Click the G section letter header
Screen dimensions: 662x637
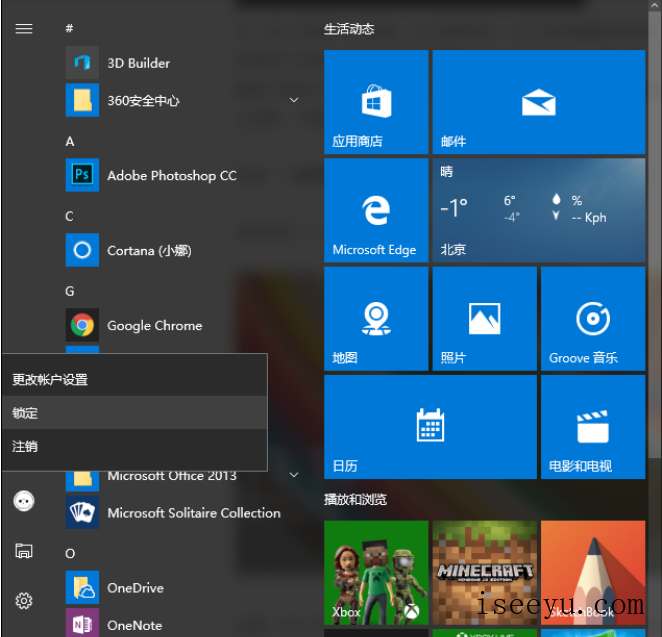point(70,291)
